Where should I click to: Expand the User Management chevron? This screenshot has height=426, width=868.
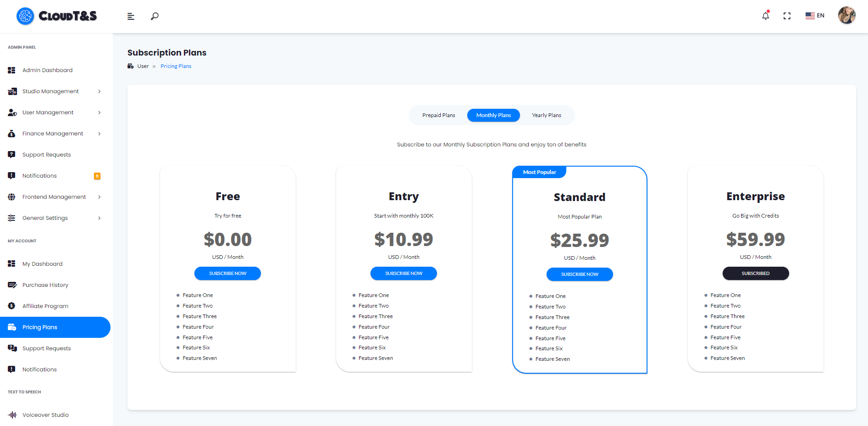[x=99, y=112]
